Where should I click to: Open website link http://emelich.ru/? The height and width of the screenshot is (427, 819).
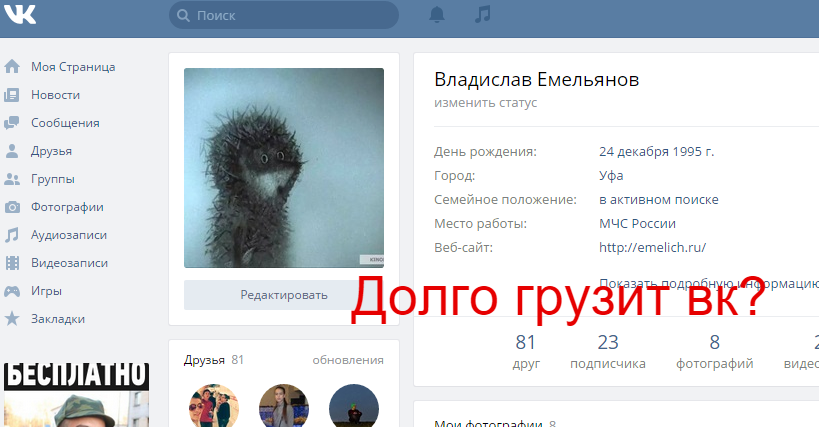(652, 248)
